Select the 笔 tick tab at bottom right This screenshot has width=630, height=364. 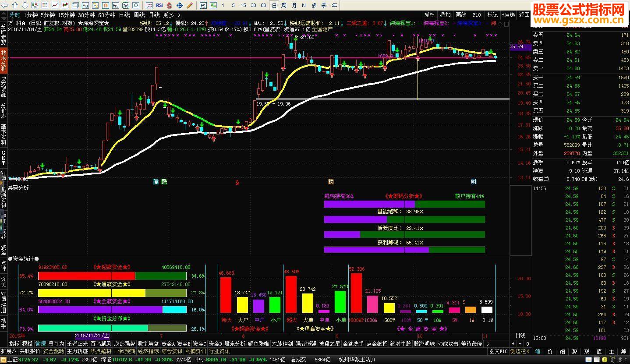[x=538, y=351]
